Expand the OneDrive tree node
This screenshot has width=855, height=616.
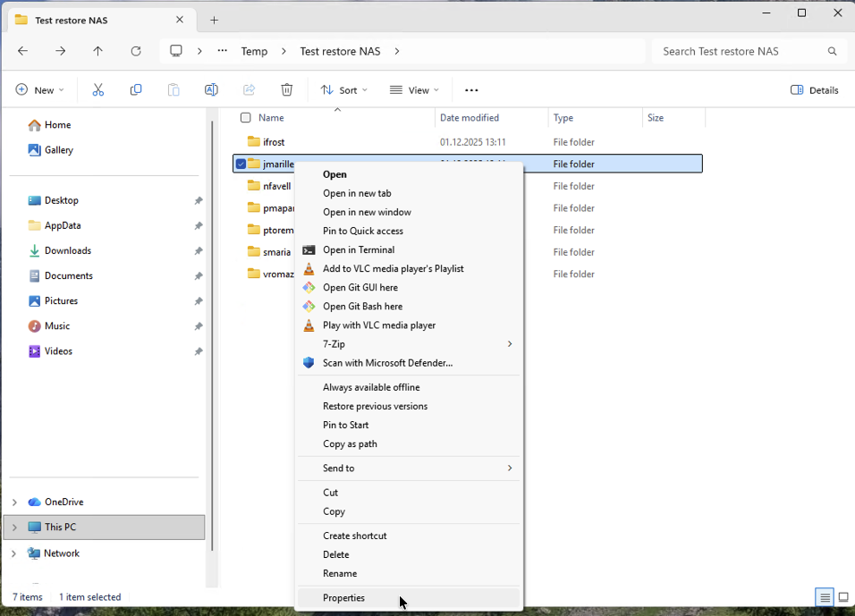pyautogui.click(x=14, y=502)
